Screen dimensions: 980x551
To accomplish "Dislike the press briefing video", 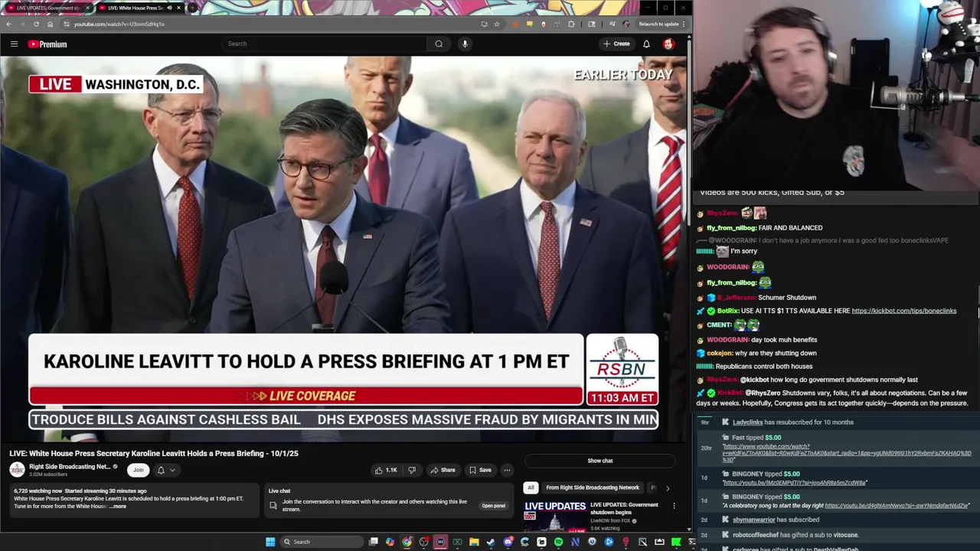I will [412, 470].
